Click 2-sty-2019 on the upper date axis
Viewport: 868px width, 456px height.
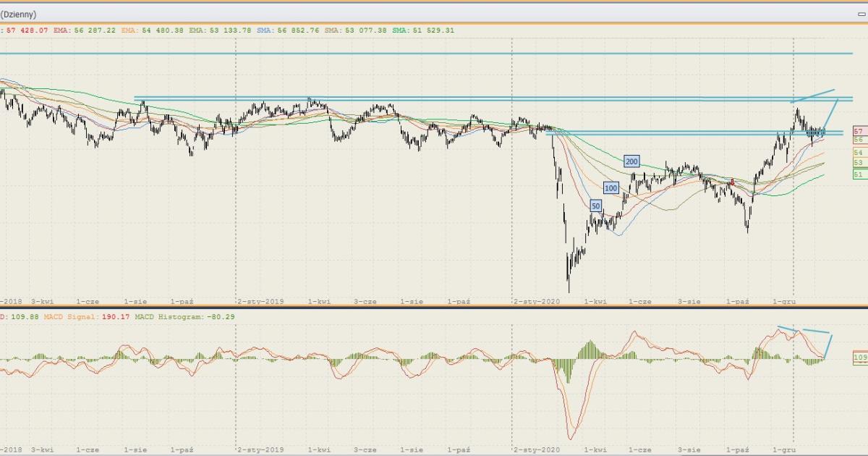[260, 300]
